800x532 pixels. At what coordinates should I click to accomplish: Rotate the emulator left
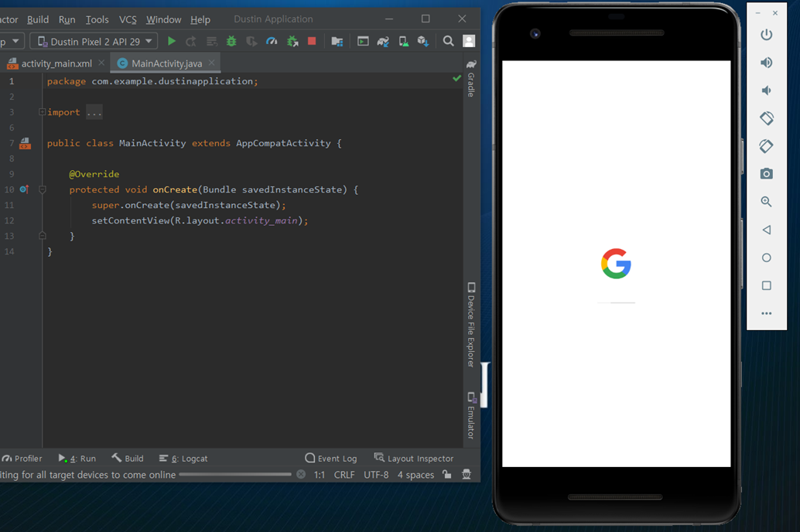coord(766,118)
